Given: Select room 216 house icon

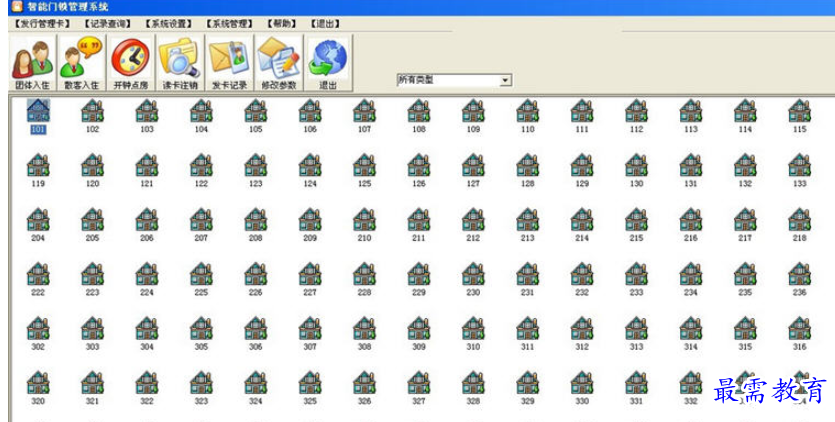Looking at the screenshot, I should tap(691, 220).
